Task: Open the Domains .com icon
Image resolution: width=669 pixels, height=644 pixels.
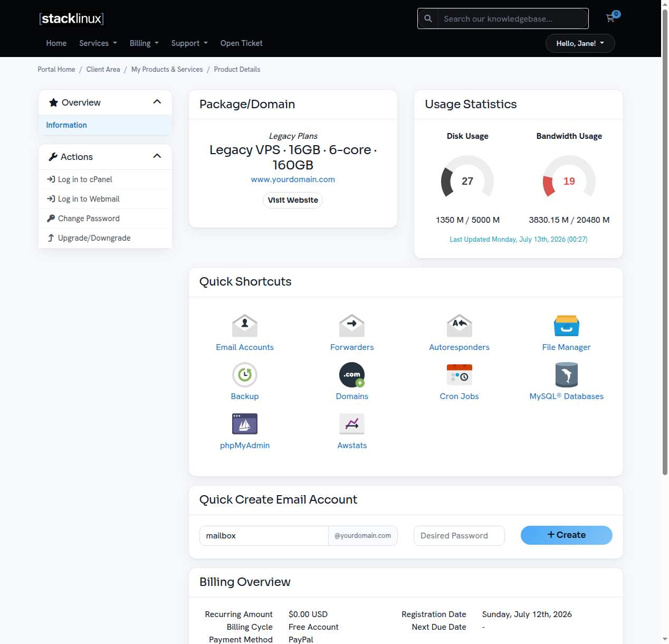Action: tap(352, 375)
